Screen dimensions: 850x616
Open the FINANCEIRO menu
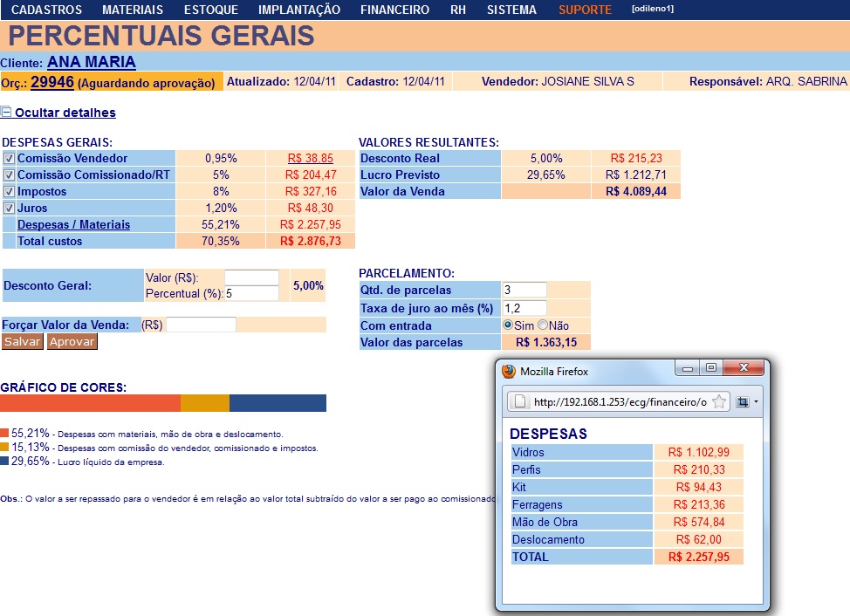click(x=394, y=10)
